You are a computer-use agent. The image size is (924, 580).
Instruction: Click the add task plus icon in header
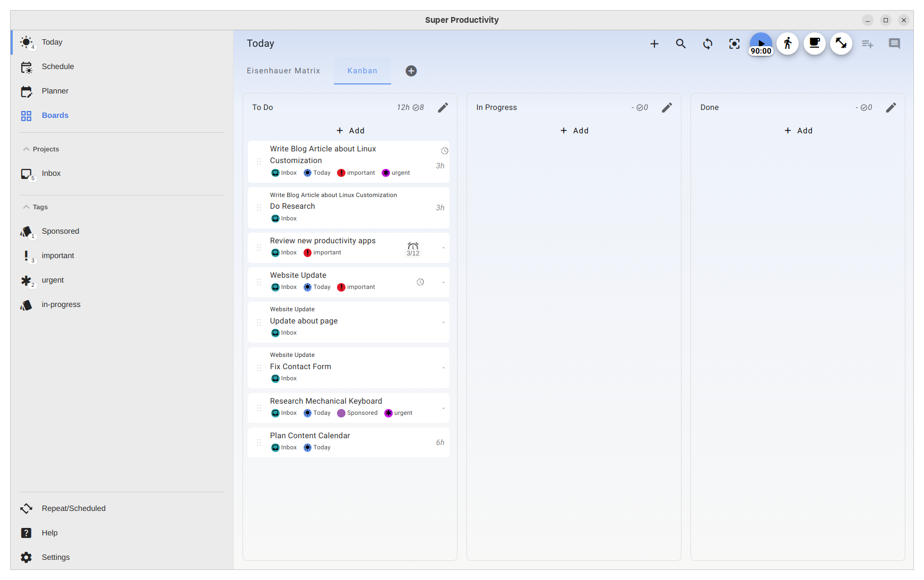(654, 44)
